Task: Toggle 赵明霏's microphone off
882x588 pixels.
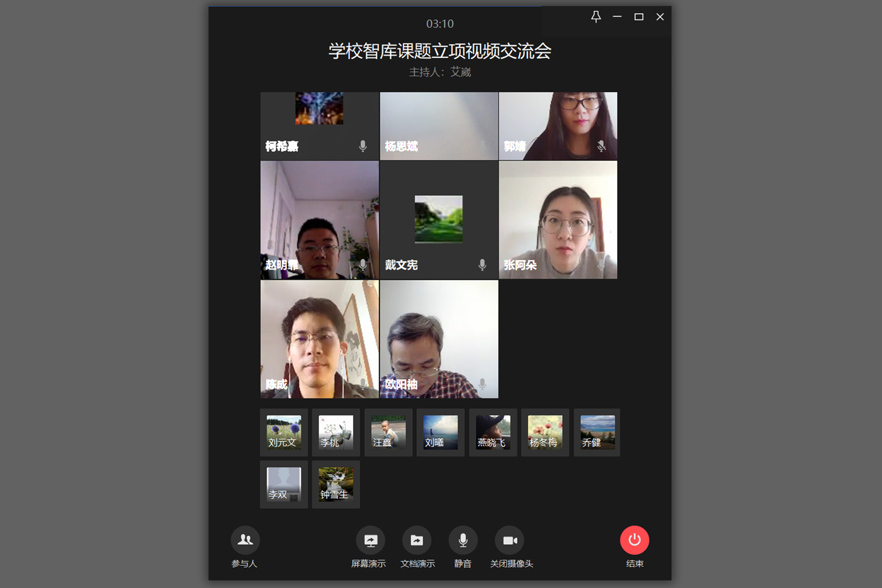Action: point(363,265)
